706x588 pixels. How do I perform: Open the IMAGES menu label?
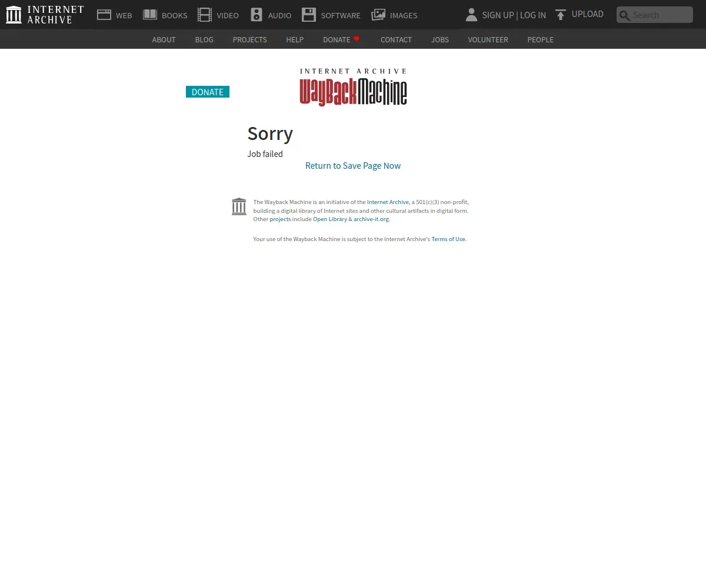[x=404, y=15]
